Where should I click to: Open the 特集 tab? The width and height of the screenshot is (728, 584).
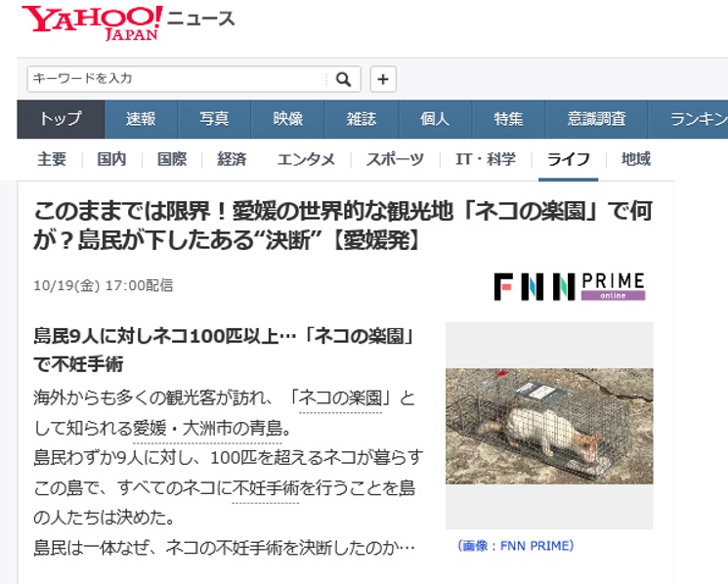(508, 119)
